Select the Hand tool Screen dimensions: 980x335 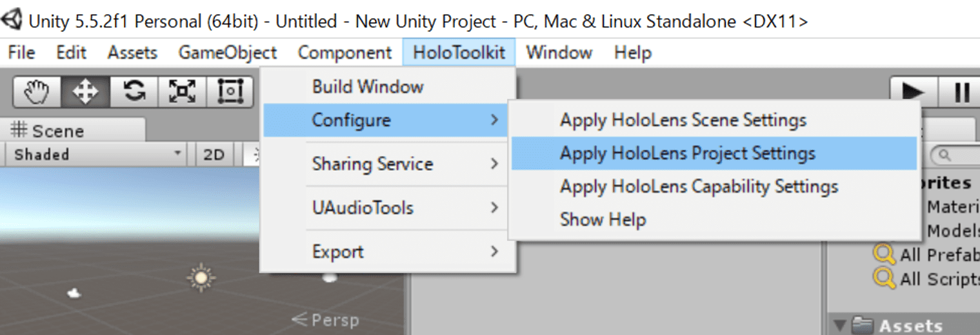click(37, 91)
